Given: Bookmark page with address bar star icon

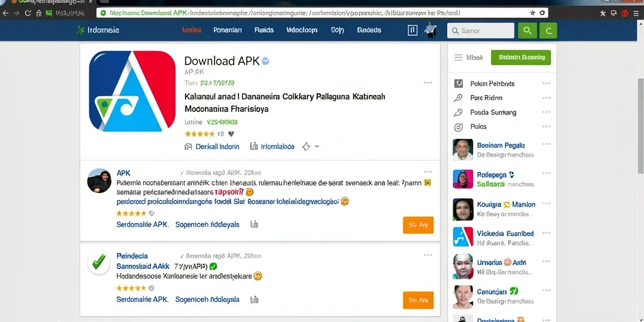Looking at the screenshot, I should pos(533,13).
